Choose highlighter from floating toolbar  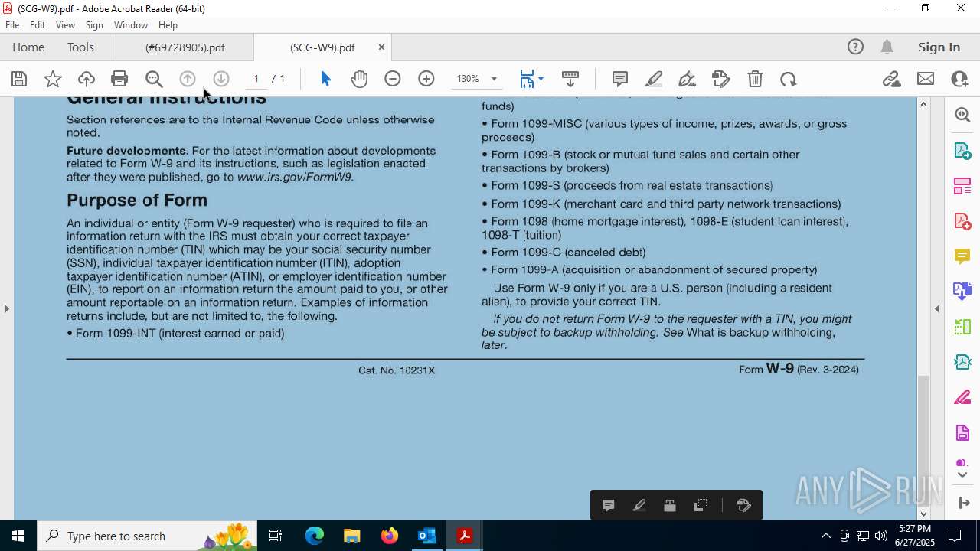[x=639, y=505]
